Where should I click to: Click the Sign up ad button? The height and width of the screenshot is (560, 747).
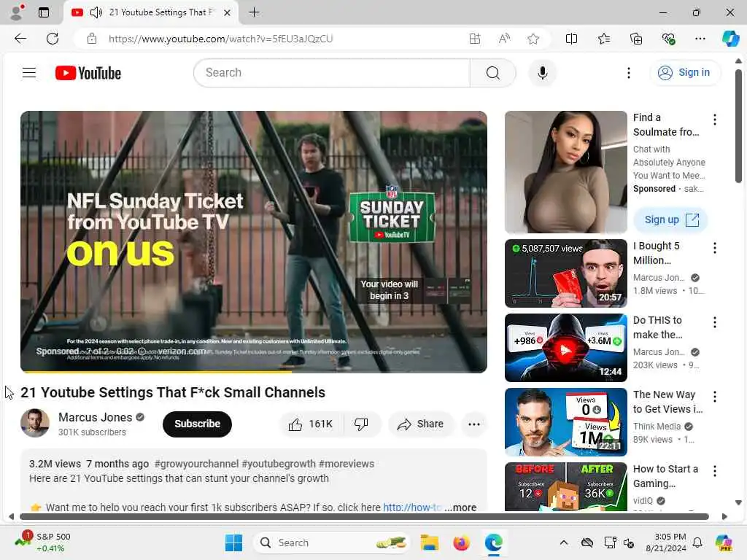[x=670, y=219]
